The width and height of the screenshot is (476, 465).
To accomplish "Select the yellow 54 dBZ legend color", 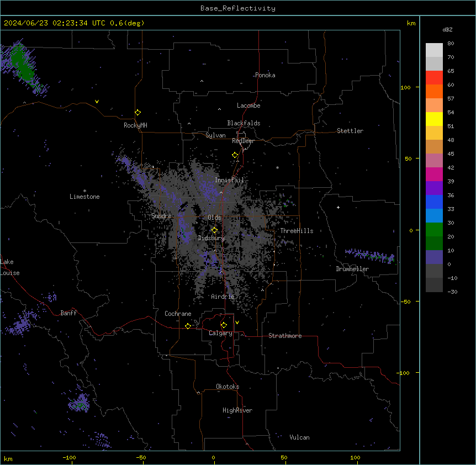I will pyautogui.click(x=434, y=119).
